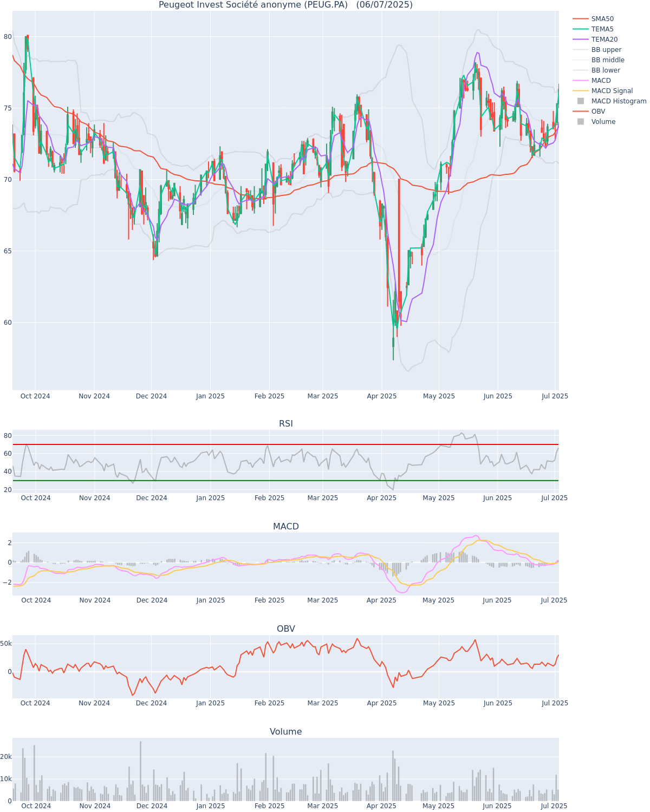Click Nov 2024 label under the Volume chart
Screen dimensions: 650x812
click(95, 806)
